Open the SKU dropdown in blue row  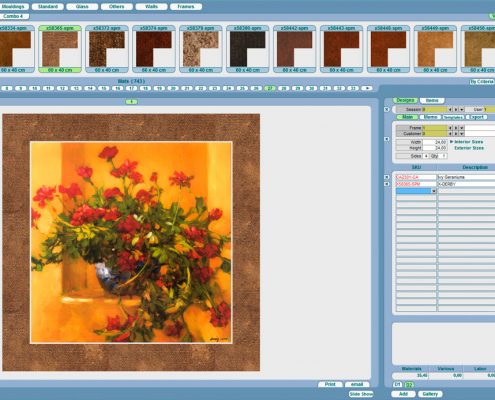click(x=434, y=191)
